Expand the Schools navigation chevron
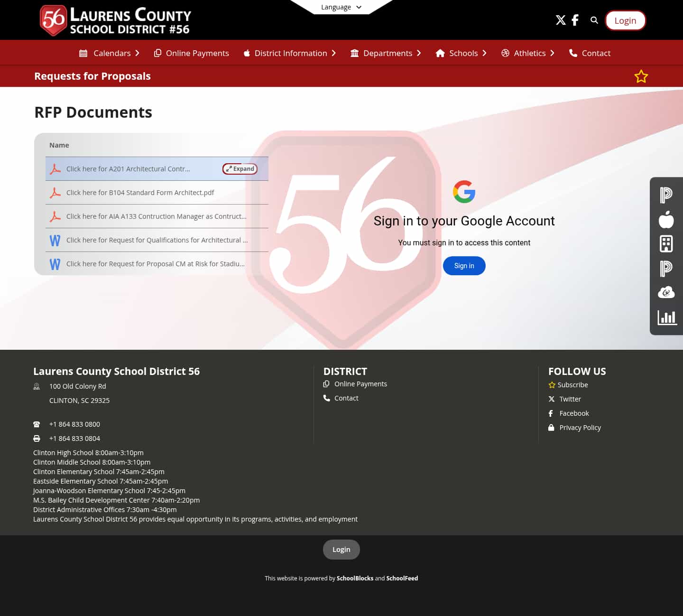 point(485,53)
